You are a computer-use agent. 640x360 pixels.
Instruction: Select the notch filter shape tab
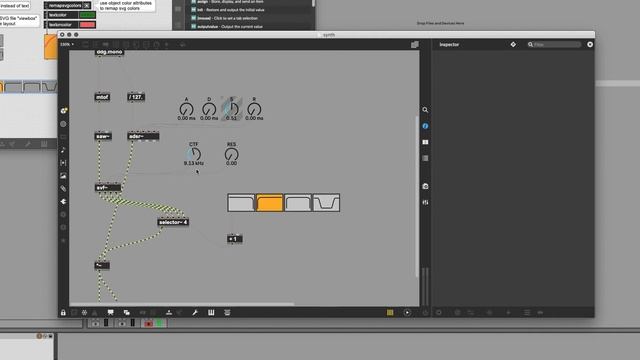pos(326,203)
